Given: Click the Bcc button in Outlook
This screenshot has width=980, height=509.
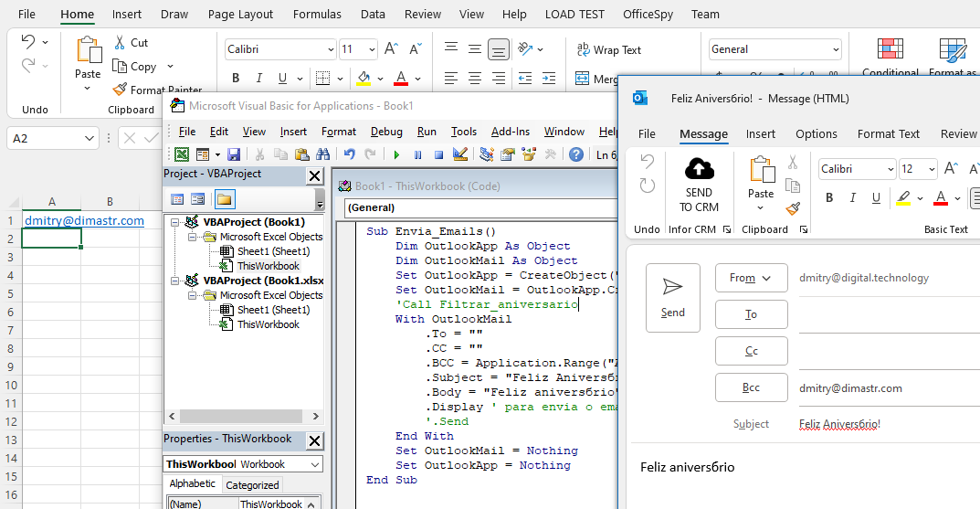Looking at the screenshot, I should (x=752, y=387).
